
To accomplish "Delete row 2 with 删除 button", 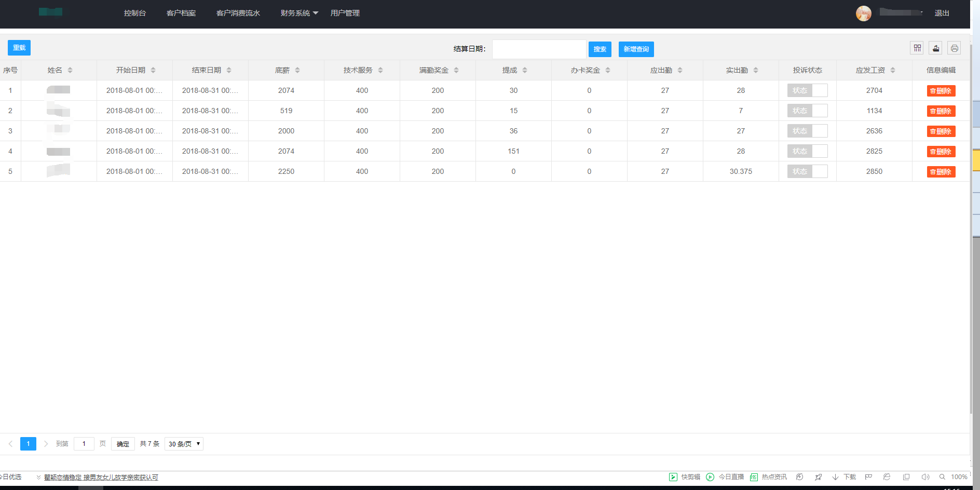I will coord(941,111).
